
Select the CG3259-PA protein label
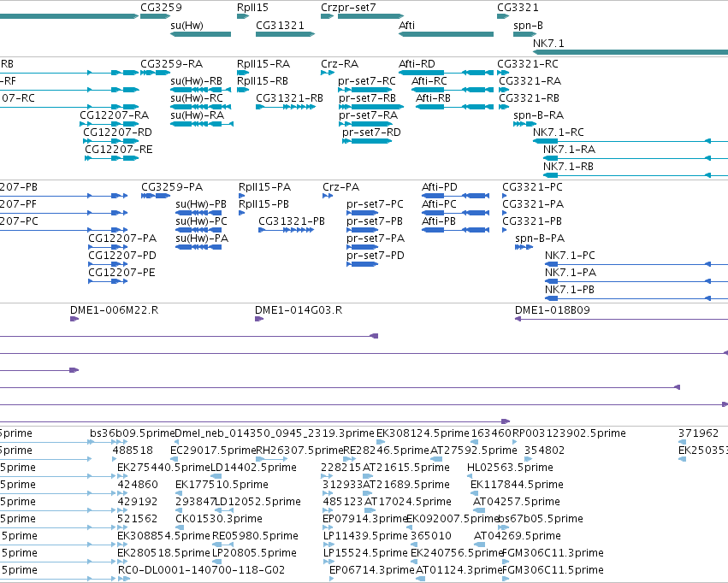[x=172, y=187]
